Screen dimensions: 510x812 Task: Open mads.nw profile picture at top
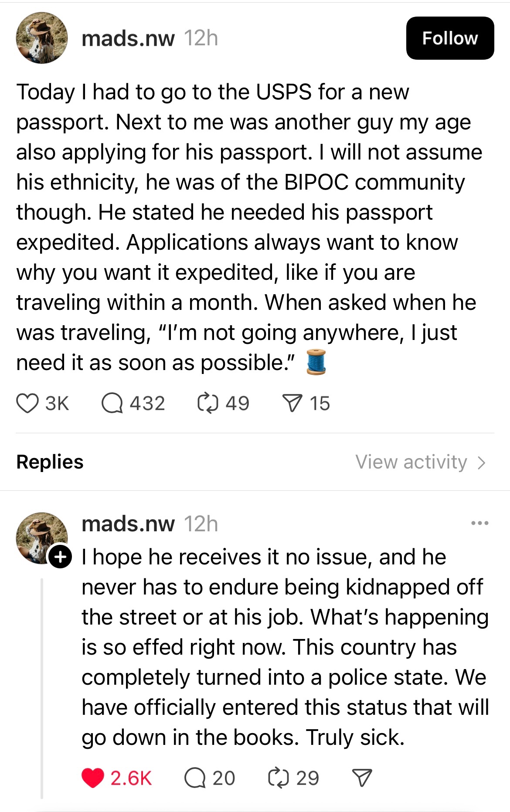(42, 38)
